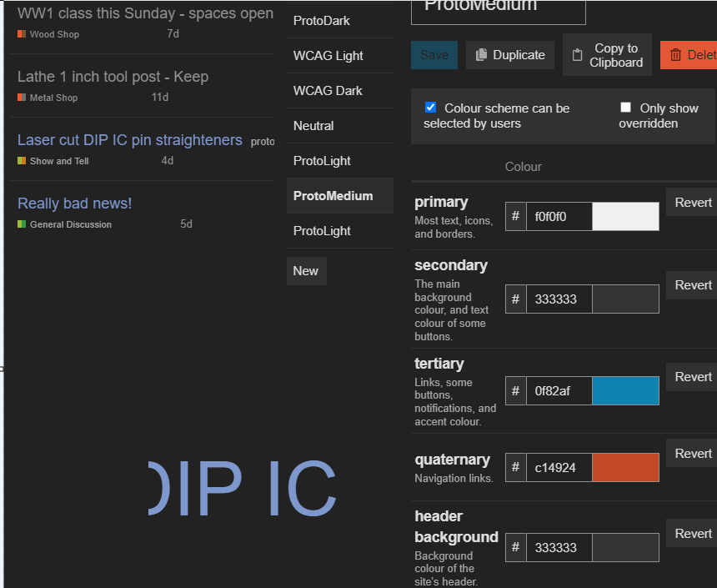The height and width of the screenshot is (588, 717).
Task: Click the clipboard icon in Copy to Clipboard
Action: [578, 55]
